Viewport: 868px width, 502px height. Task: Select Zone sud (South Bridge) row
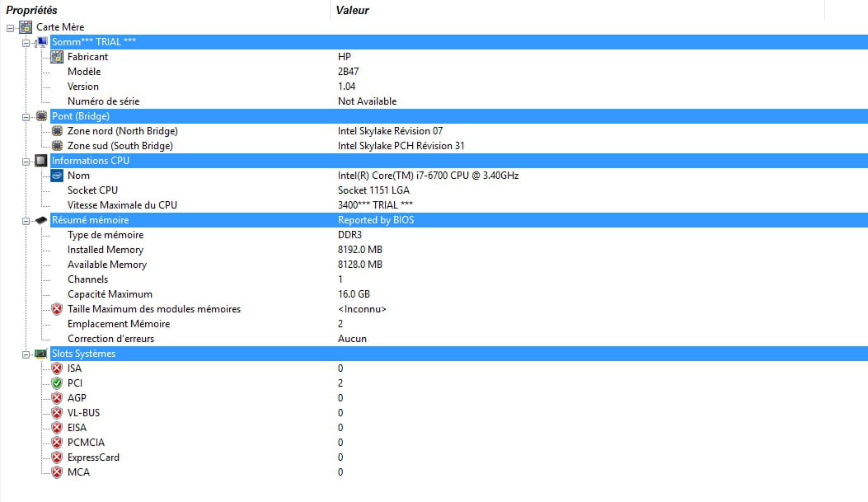(120, 146)
